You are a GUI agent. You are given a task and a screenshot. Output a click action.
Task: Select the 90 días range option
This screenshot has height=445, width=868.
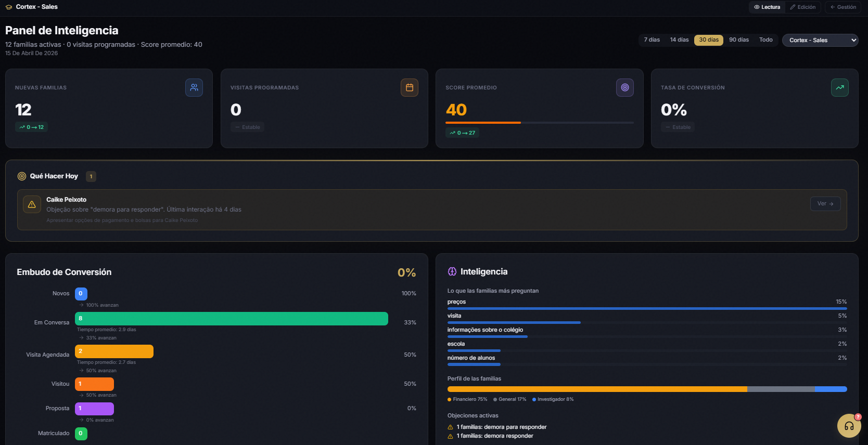click(738, 40)
